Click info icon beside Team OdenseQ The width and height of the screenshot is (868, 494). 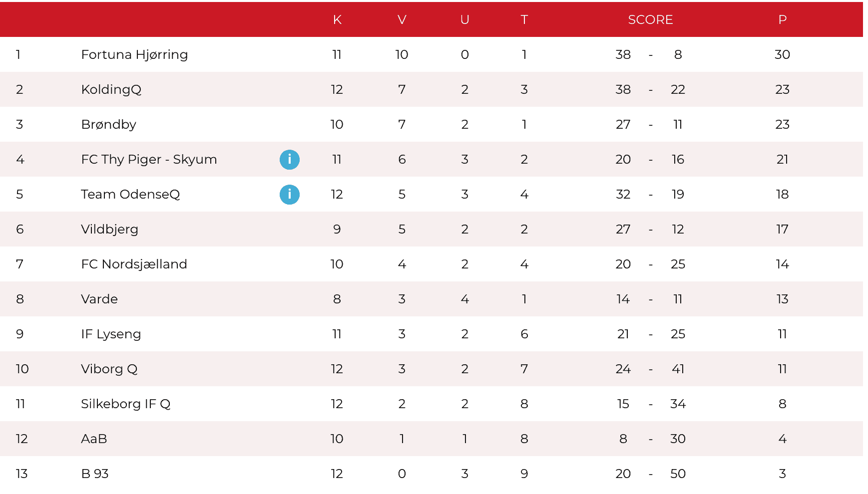[289, 195]
